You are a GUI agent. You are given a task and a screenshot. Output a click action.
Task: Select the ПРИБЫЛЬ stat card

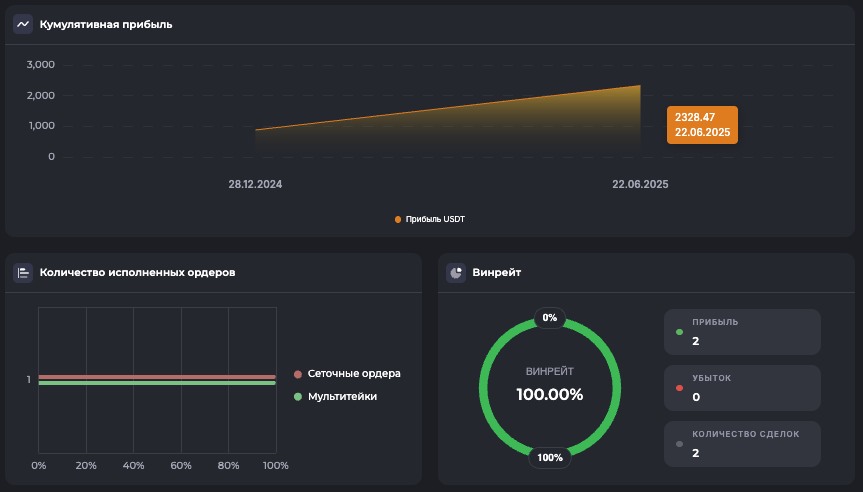(x=742, y=332)
